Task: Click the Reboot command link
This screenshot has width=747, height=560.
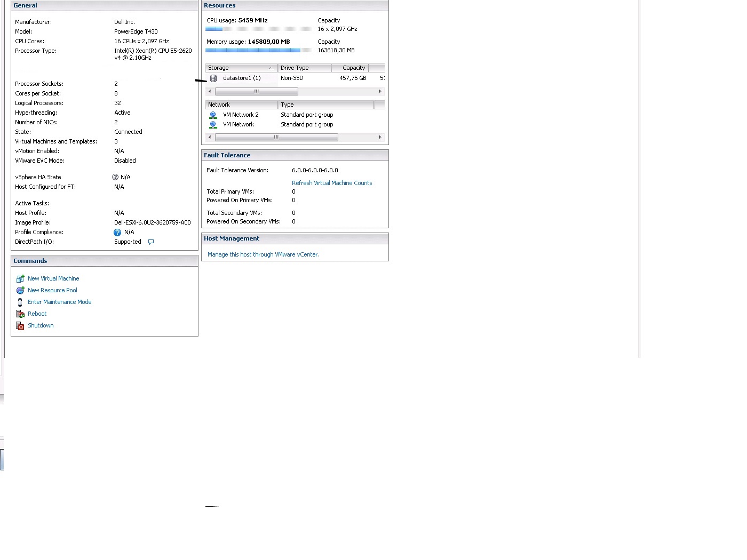Action: (37, 314)
